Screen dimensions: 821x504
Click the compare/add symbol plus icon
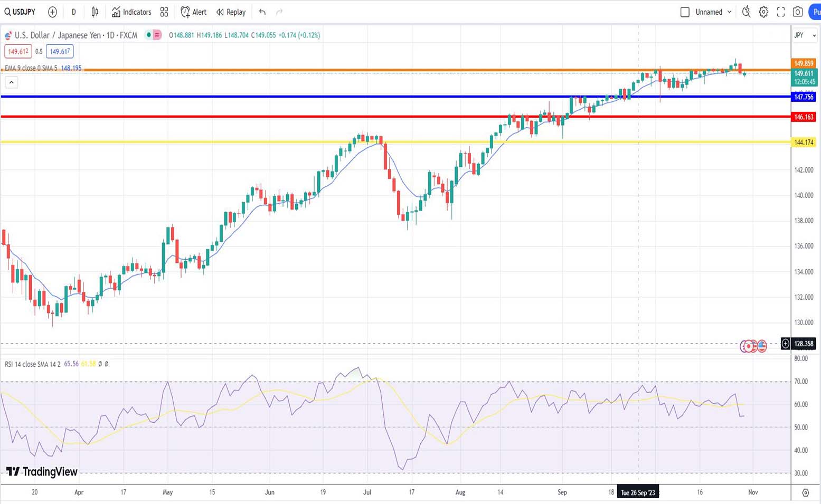pyautogui.click(x=52, y=12)
